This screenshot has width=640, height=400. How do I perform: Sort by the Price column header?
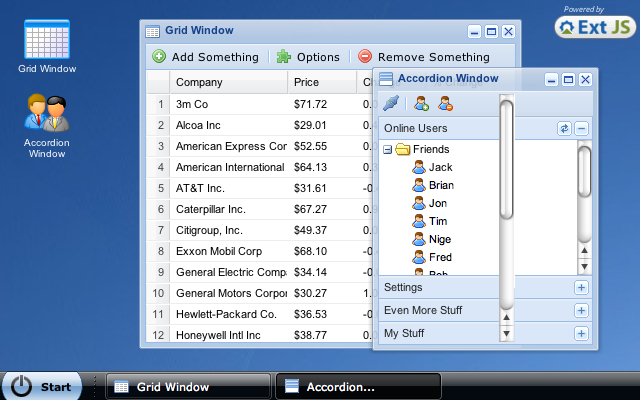[x=322, y=82]
